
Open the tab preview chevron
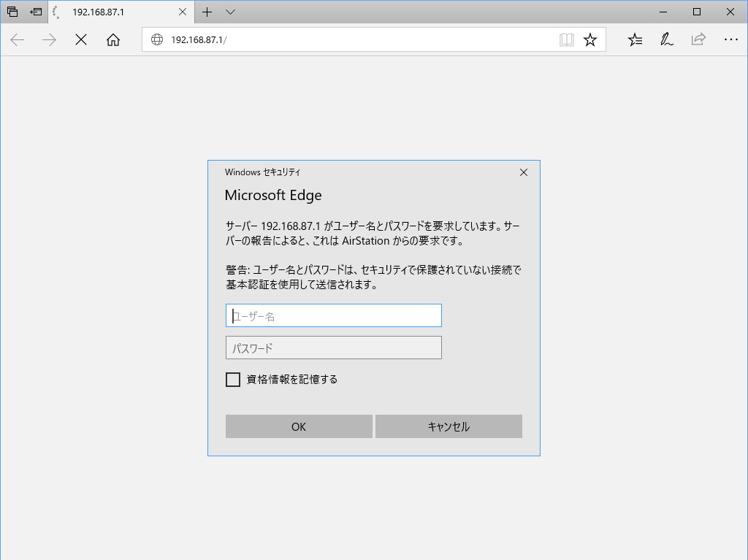[230, 12]
